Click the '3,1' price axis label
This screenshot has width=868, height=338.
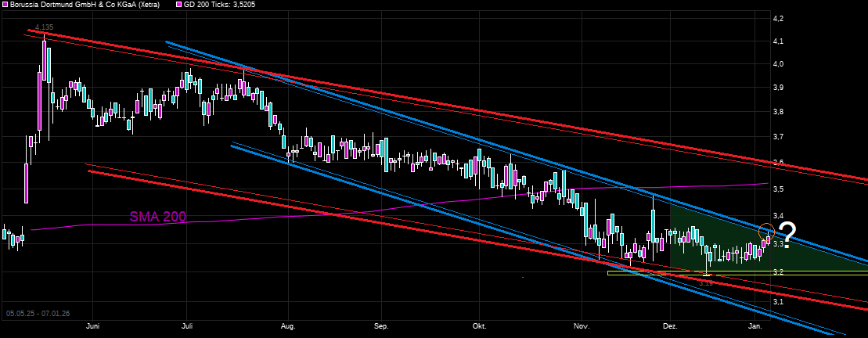[x=778, y=302]
